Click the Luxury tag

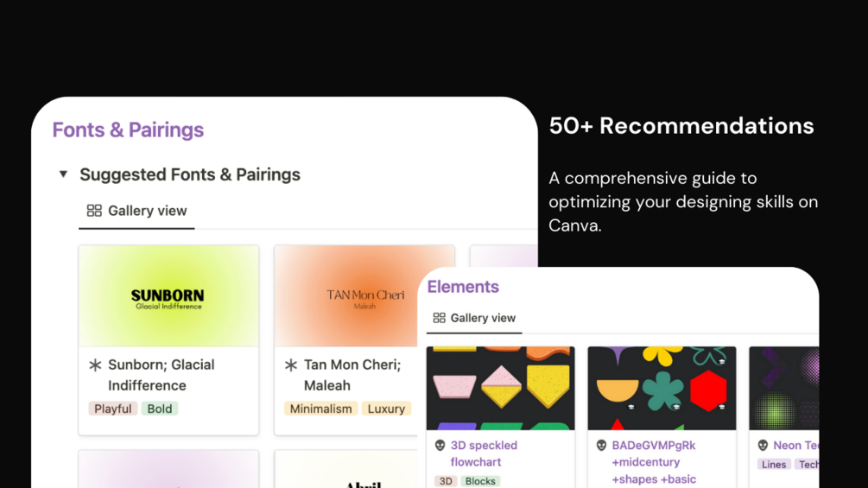pyautogui.click(x=386, y=409)
